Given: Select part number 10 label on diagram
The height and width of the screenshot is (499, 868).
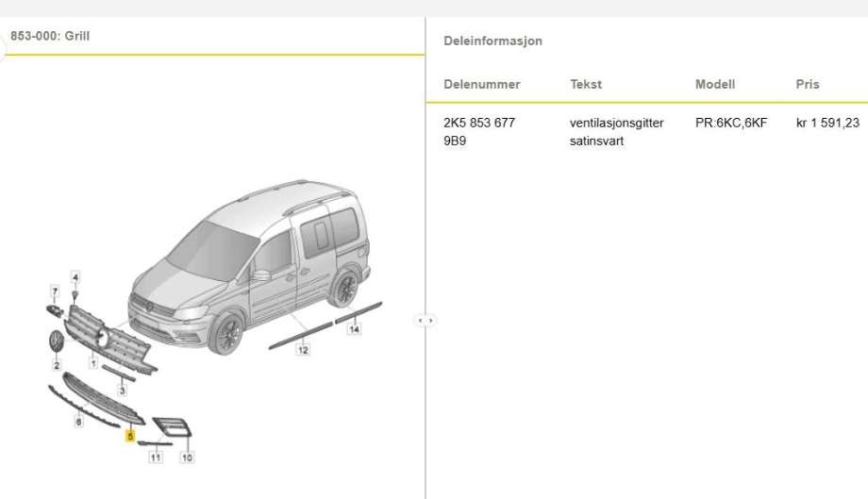Looking at the screenshot, I should tap(187, 457).
